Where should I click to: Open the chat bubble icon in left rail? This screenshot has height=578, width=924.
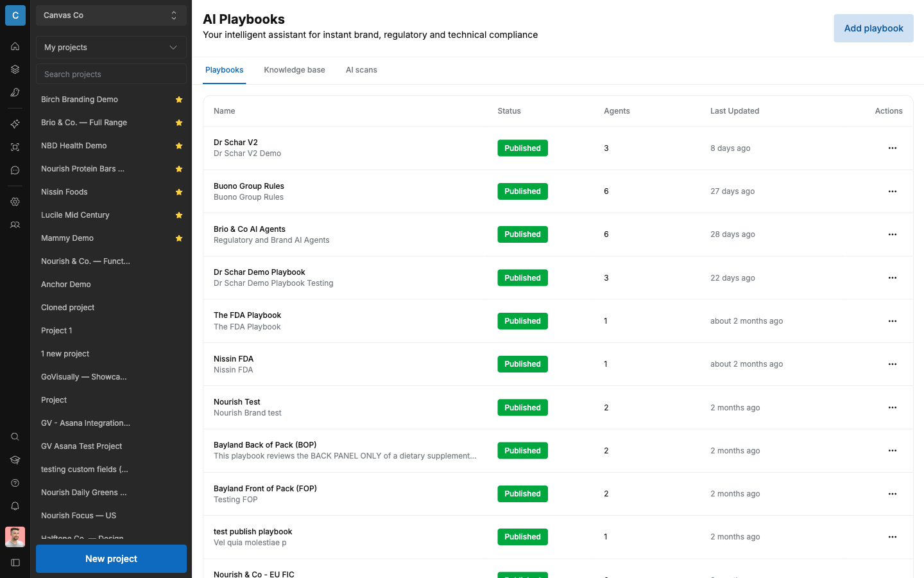pos(15,170)
